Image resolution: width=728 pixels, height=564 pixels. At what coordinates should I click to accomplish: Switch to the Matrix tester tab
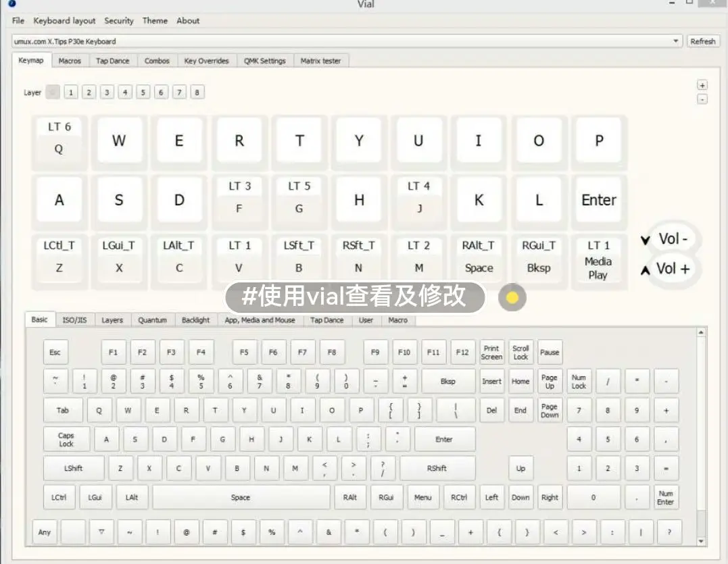[320, 61]
